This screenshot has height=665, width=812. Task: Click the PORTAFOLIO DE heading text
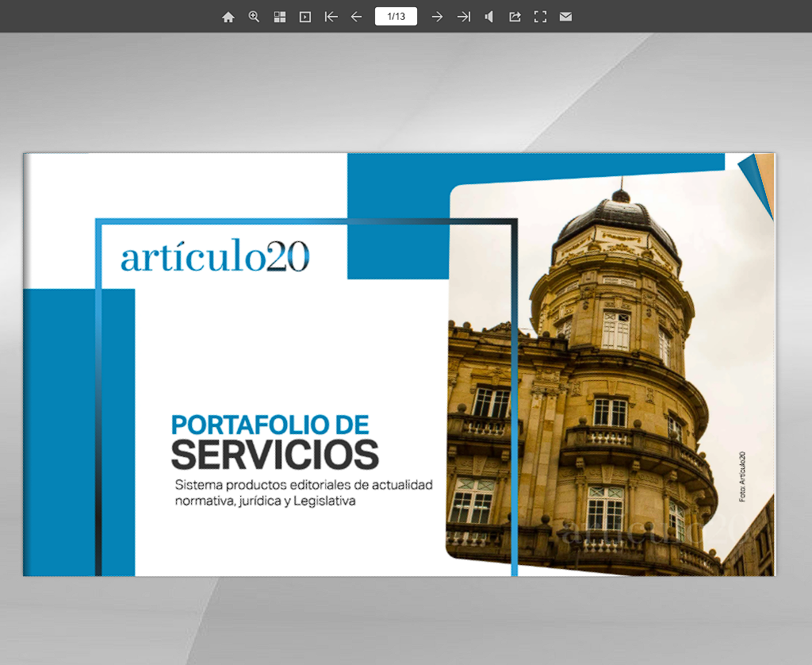point(270,425)
